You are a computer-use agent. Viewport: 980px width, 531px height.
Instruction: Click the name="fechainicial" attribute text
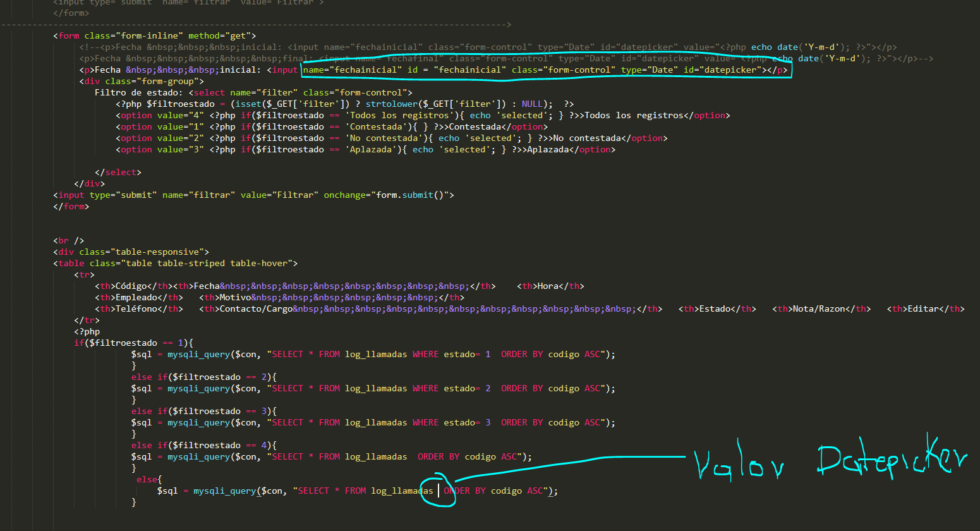351,70
